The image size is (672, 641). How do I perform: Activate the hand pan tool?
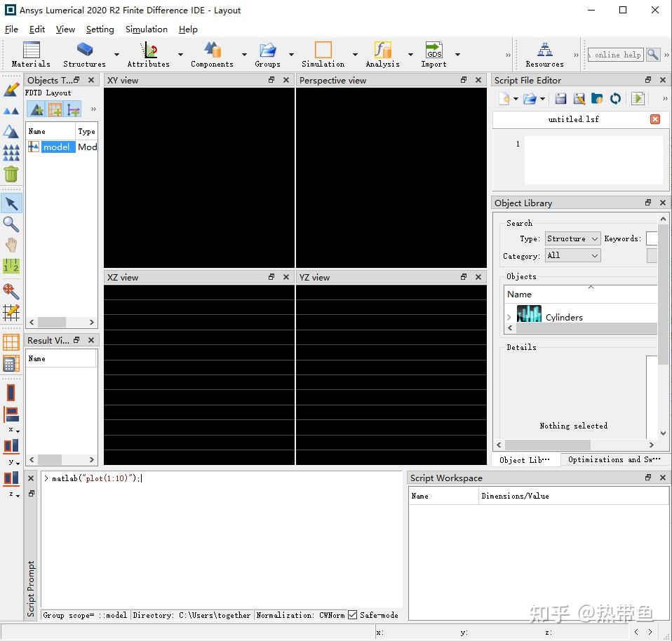(11, 245)
